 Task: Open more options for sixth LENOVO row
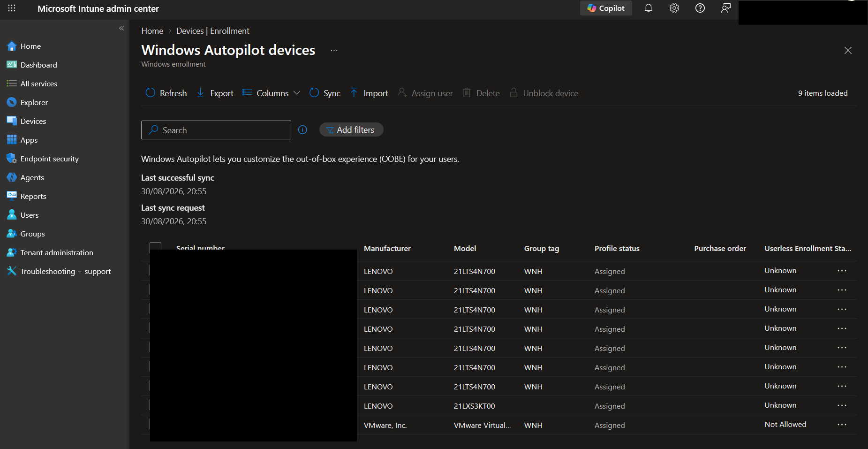coord(842,367)
